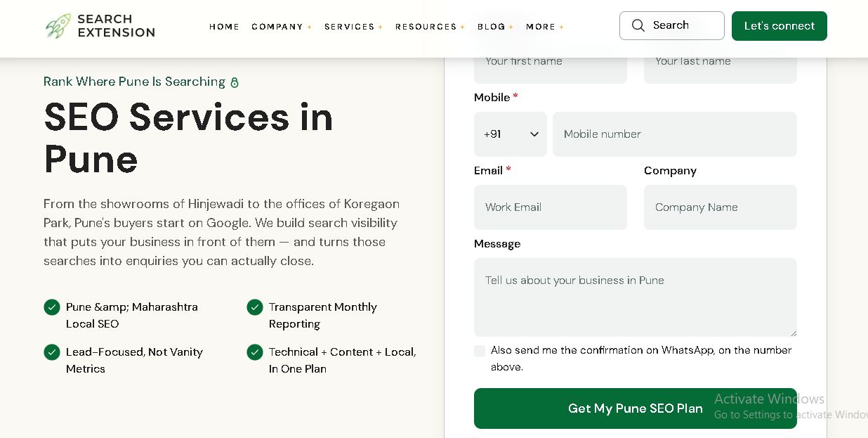This screenshot has width=868, height=438.
Task: Click green checkmark icon beside Lead-Focused, Not Vanity Metrics
Action: pos(52,352)
